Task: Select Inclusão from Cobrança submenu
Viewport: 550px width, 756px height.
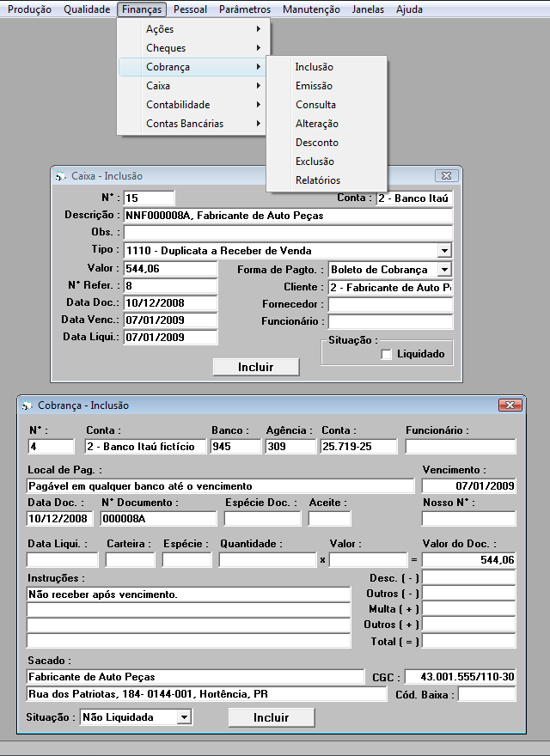Action: [314, 67]
